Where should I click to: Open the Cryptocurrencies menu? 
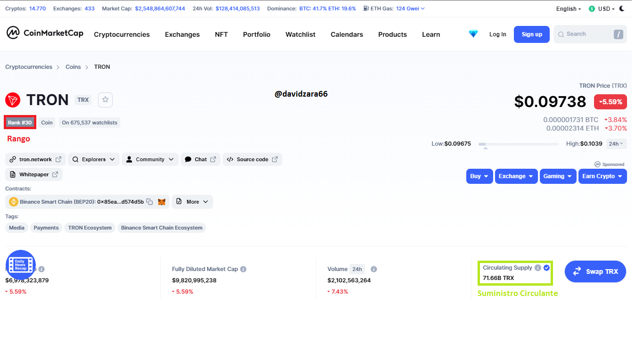[x=122, y=34]
